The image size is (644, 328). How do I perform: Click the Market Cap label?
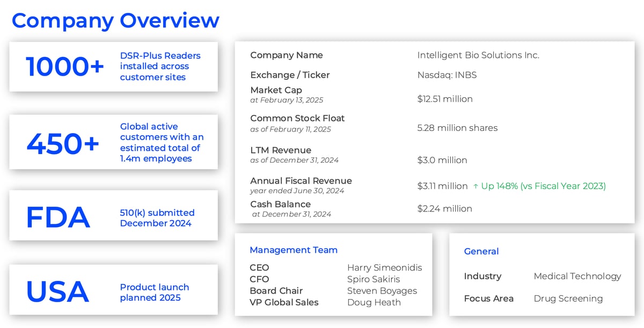point(276,90)
